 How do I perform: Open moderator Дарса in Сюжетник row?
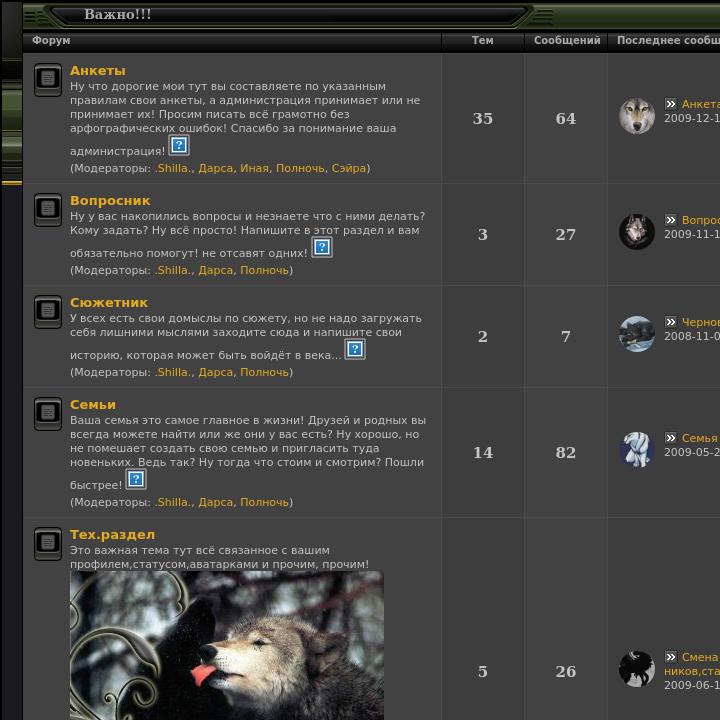pos(216,372)
